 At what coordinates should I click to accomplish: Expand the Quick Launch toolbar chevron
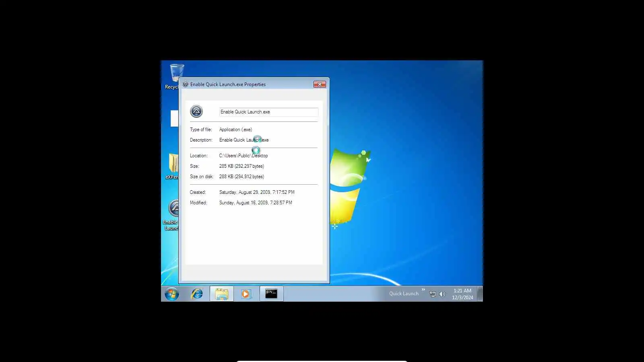click(423, 290)
